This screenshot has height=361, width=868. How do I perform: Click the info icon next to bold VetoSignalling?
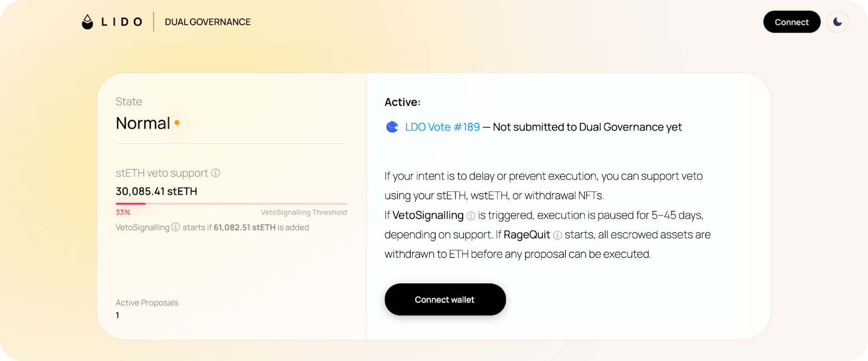pos(471,216)
